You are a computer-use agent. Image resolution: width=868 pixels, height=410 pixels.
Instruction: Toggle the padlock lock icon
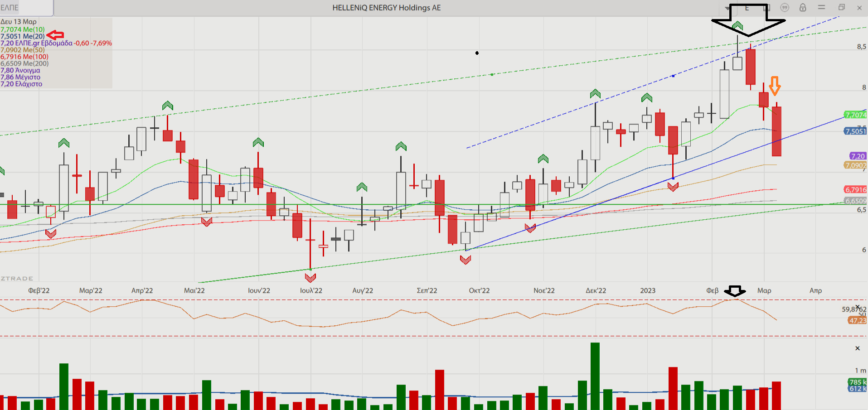click(803, 8)
